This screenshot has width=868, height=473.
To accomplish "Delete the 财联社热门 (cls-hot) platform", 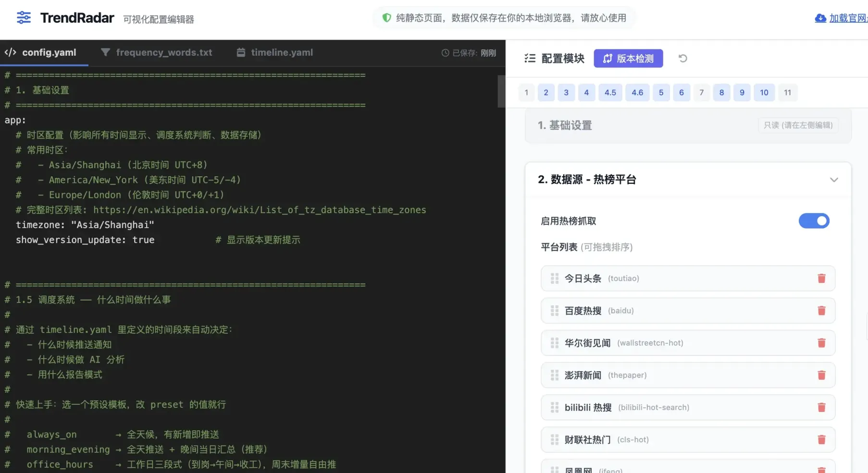I will 821,439.
